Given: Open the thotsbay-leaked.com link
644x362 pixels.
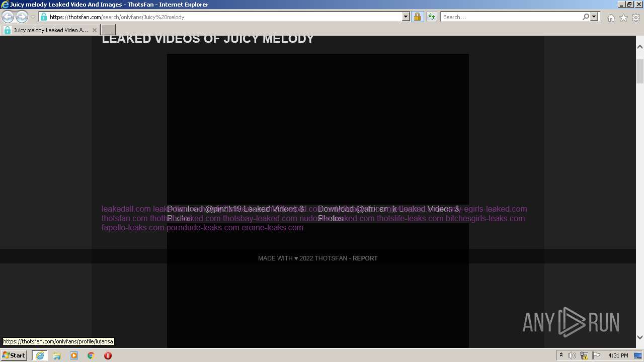Looking at the screenshot, I should [260, 219].
